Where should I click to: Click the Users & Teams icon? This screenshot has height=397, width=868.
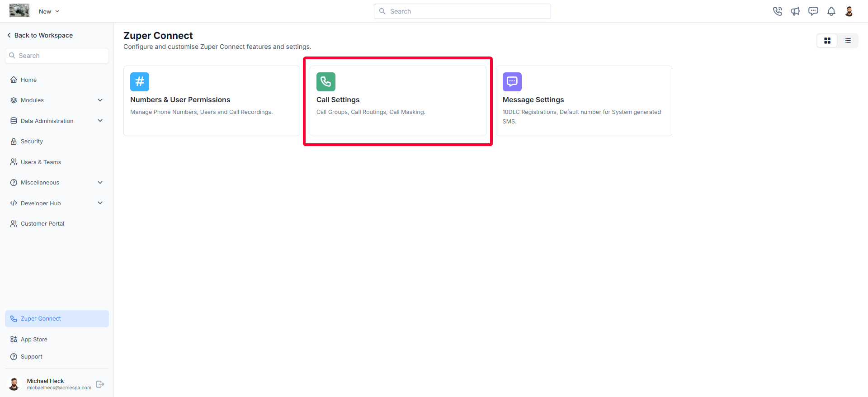[14, 162]
